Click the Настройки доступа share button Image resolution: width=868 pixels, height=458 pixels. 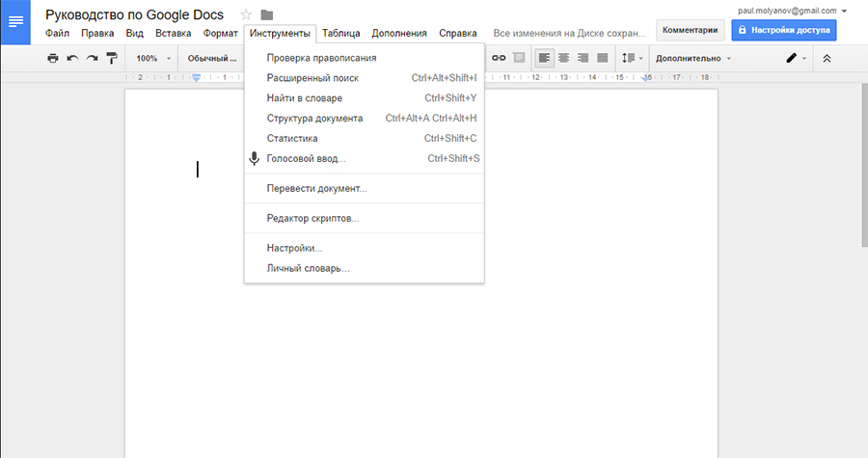[x=784, y=30]
